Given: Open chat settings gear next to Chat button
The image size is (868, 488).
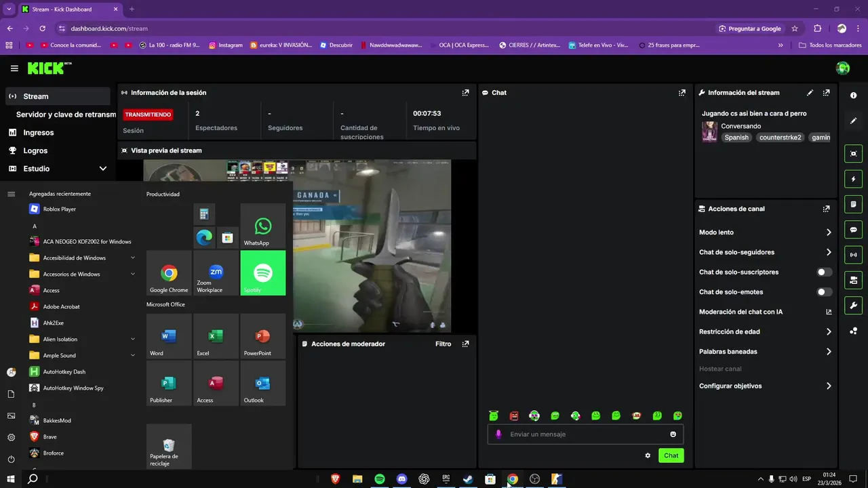Looking at the screenshot, I should pos(648,455).
